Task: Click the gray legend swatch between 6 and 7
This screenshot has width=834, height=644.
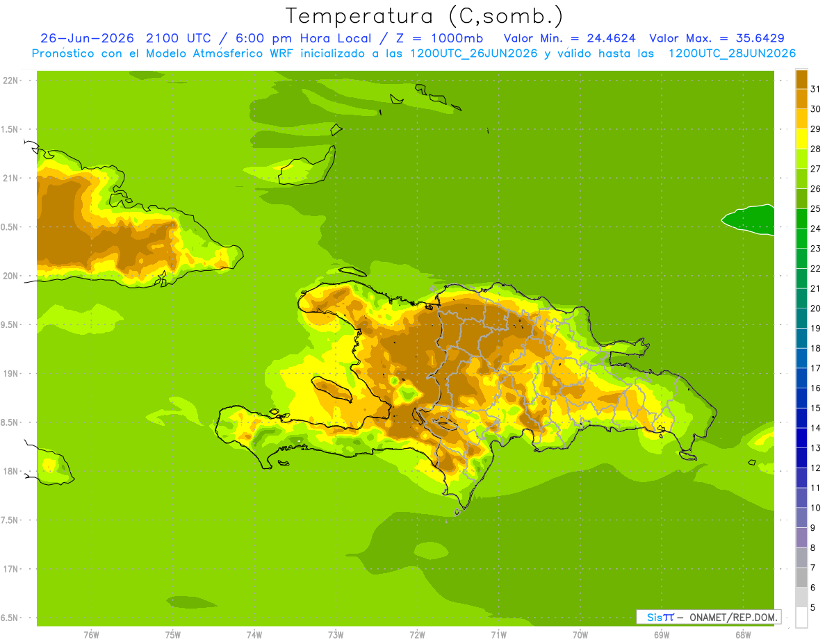Action: (x=801, y=577)
